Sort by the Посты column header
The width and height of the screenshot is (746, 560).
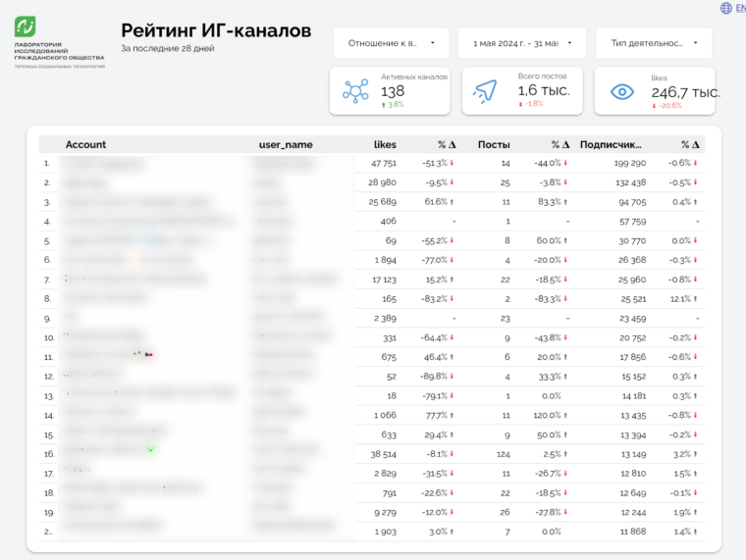494,144
